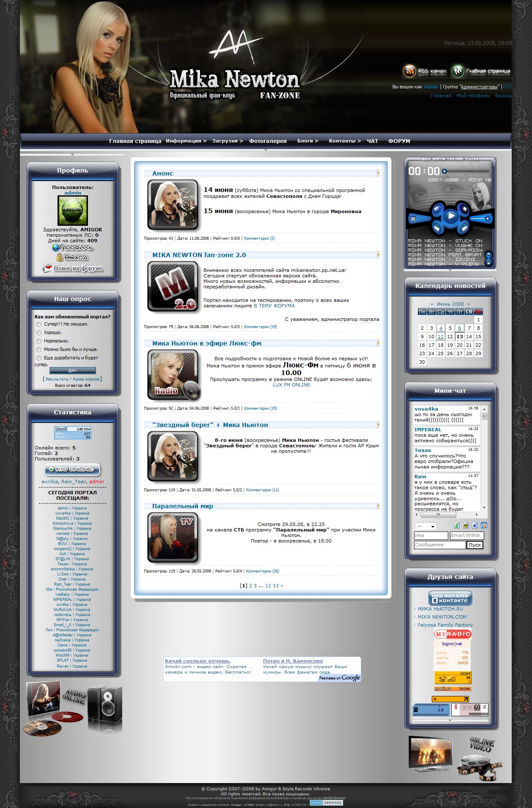The width and height of the screenshot is (532, 808).
Task: Open Мой профиль top link
Action: (473, 96)
